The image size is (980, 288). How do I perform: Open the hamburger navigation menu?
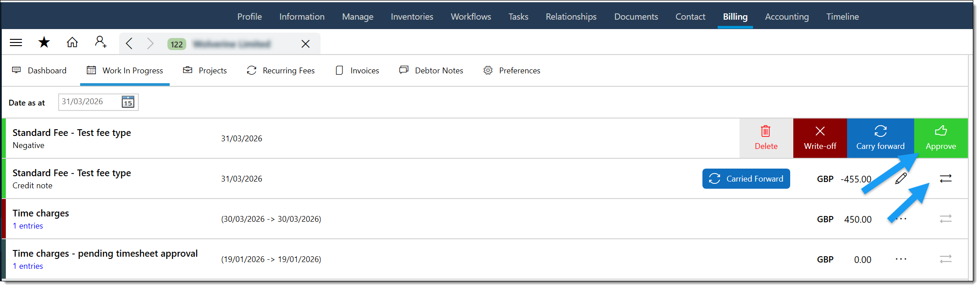coord(16,43)
